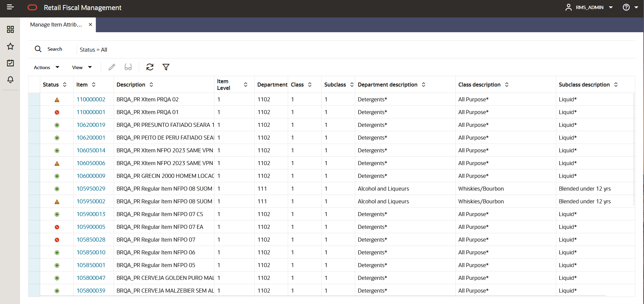Viewport: 644px width, 304px height.
Task: Click green status icon for item 105800039
Action: 57,291
